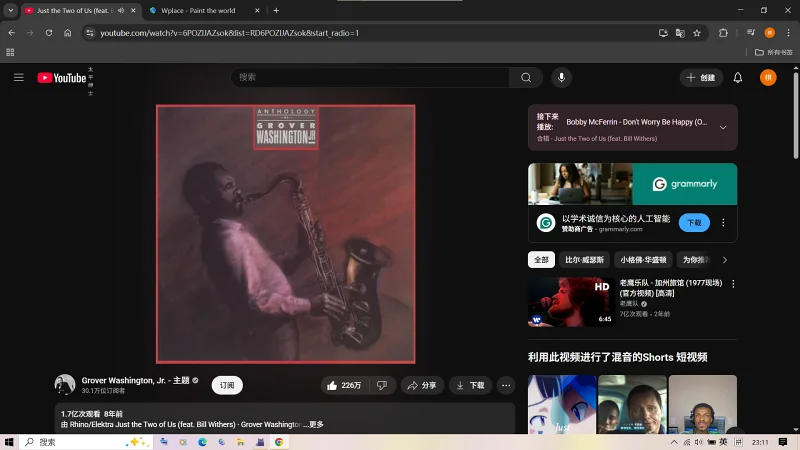Click the magnifier search button
Viewport: 800px width, 450px height.
click(x=526, y=78)
